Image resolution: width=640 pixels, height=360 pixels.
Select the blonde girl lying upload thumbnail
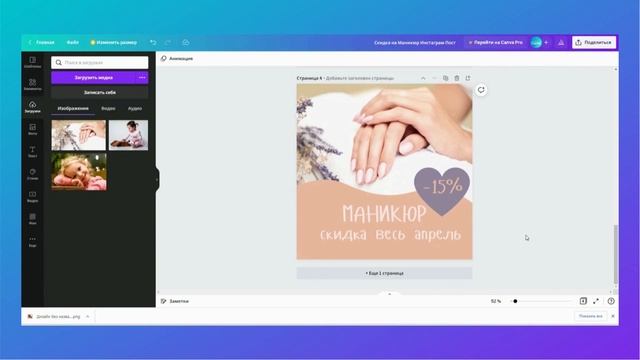[x=79, y=172]
